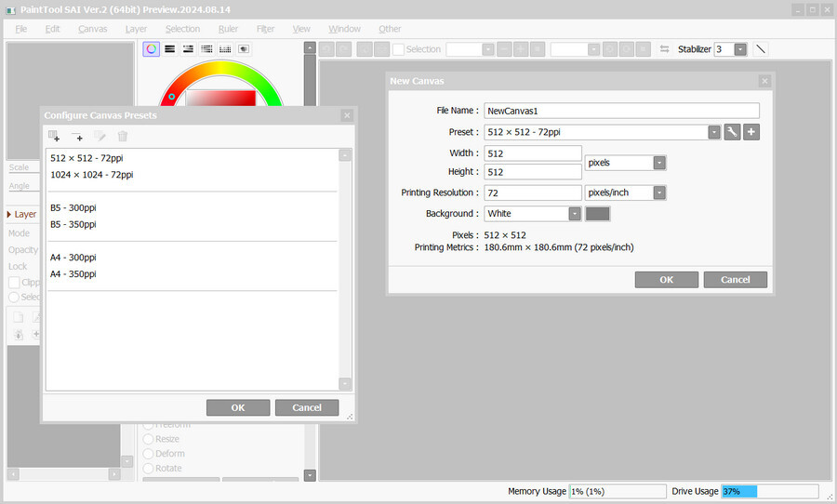This screenshot has width=837, height=504.
Task: Click the File Name input field
Action: tap(621, 111)
